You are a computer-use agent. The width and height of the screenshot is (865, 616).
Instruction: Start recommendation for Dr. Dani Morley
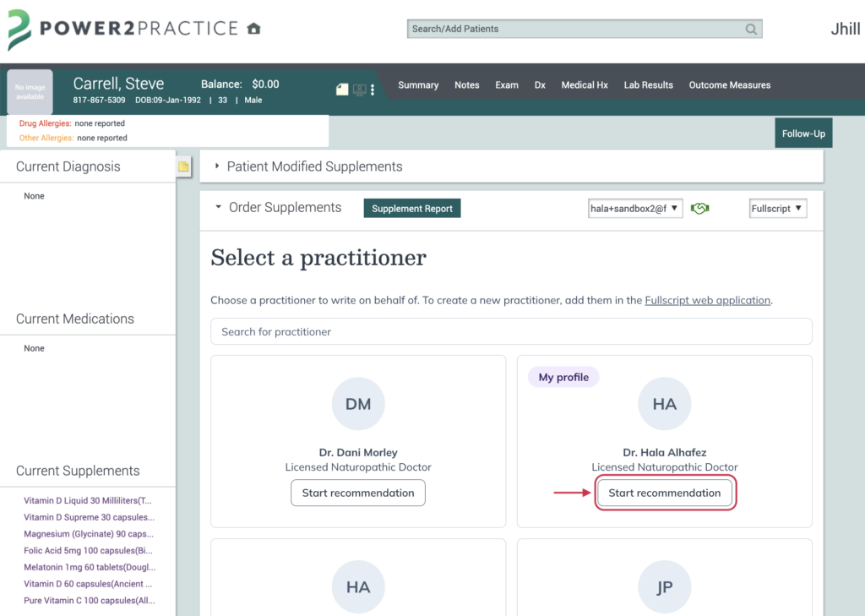(358, 493)
